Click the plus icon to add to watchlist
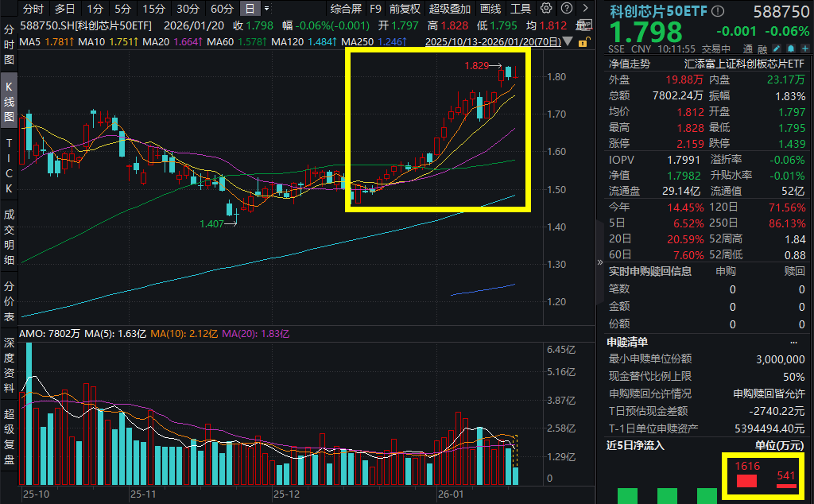The height and width of the screenshot is (504, 814). (x=805, y=49)
